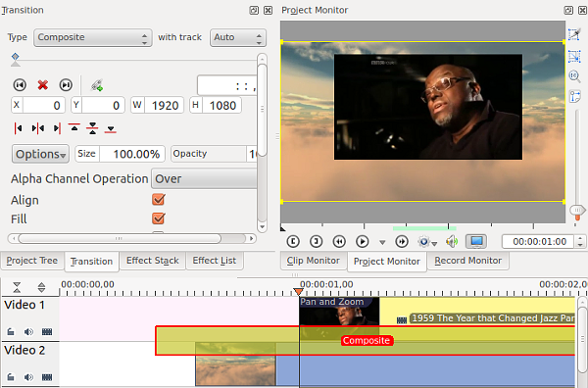Expand the Alpha Channel Operation combo box

tap(205, 179)
